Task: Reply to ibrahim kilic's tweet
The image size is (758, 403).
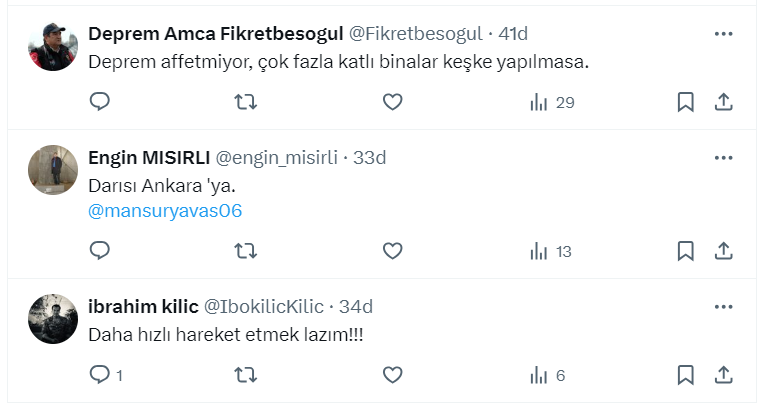Action: point(99,375)
